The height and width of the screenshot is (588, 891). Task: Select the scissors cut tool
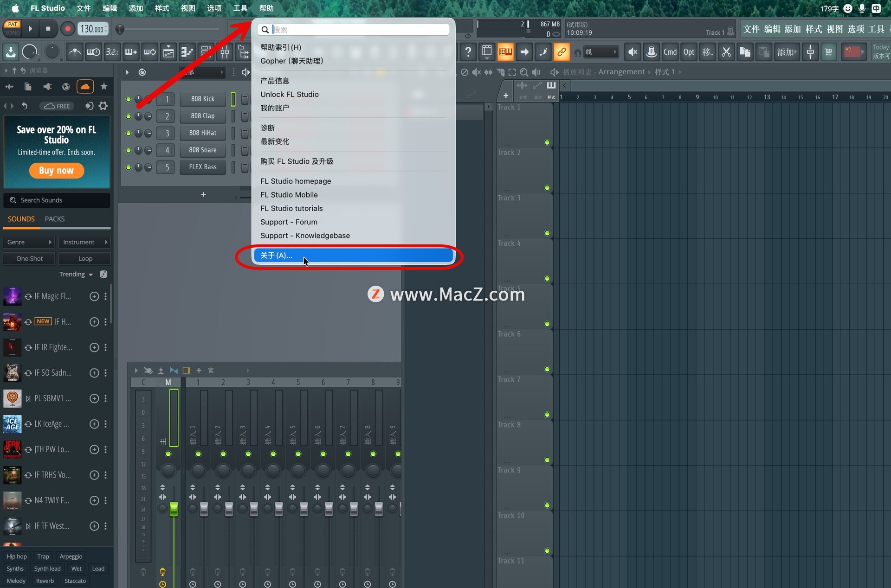coord(726,52)
